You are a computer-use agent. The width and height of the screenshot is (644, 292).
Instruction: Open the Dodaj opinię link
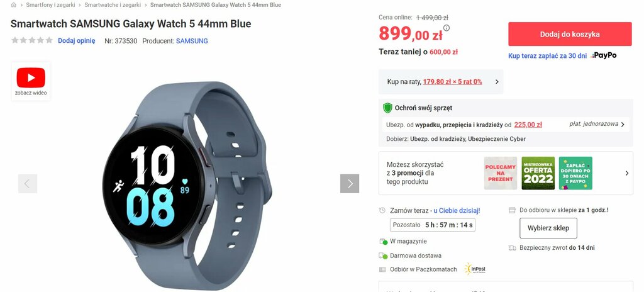pyautogui.click(x=76, y=41)
